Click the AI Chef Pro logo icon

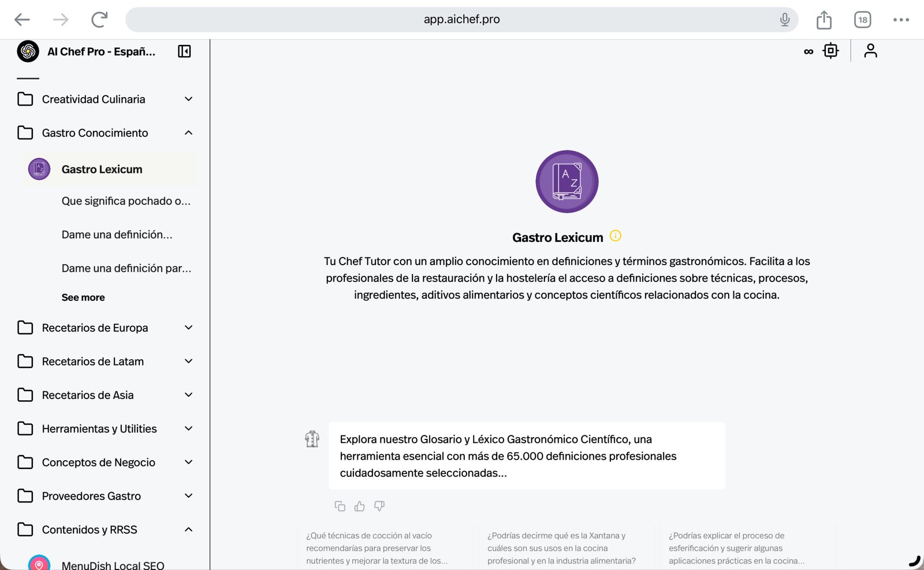[28, 51]
